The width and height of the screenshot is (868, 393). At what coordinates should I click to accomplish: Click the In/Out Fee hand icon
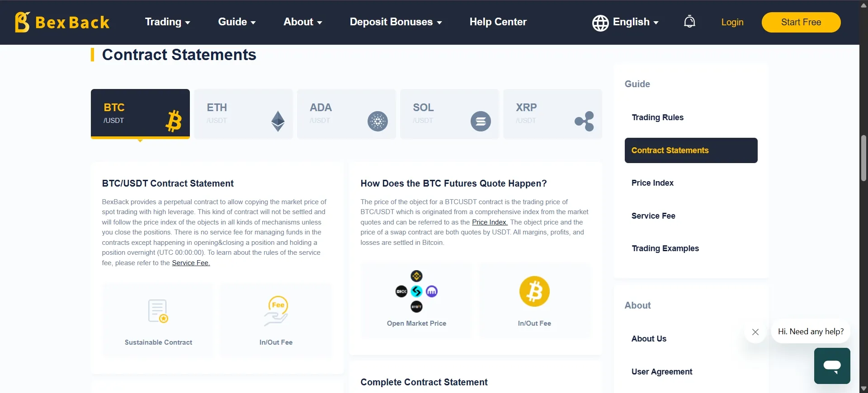pyautogui.click(x=276, y=311)
